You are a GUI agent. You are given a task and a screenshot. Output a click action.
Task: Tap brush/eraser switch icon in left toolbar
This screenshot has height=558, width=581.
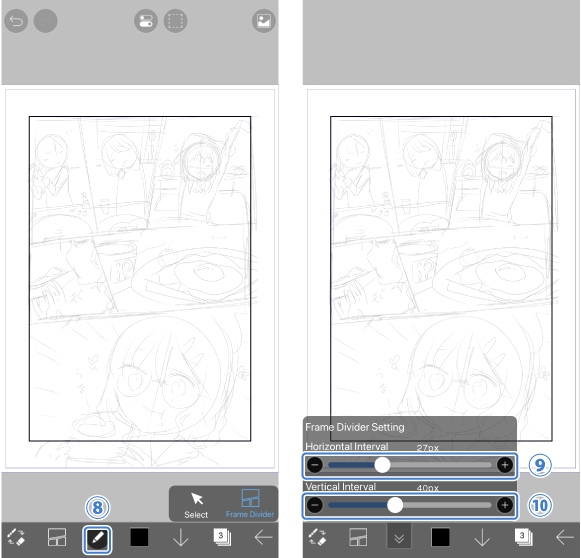(x=16, y=537)
